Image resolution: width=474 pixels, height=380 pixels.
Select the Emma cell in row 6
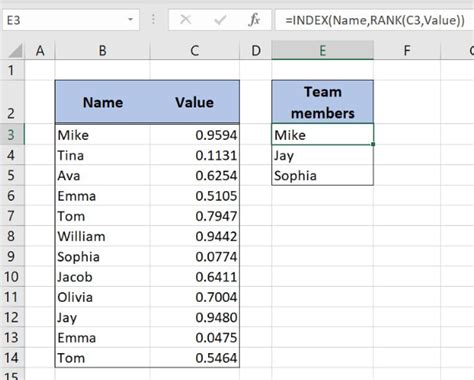pos(103,196)
